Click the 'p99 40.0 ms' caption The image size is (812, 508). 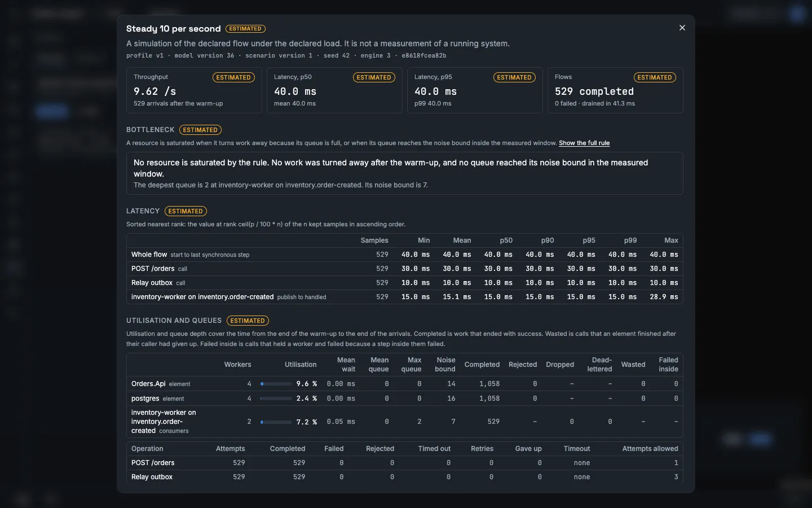(x=433, y=104)
